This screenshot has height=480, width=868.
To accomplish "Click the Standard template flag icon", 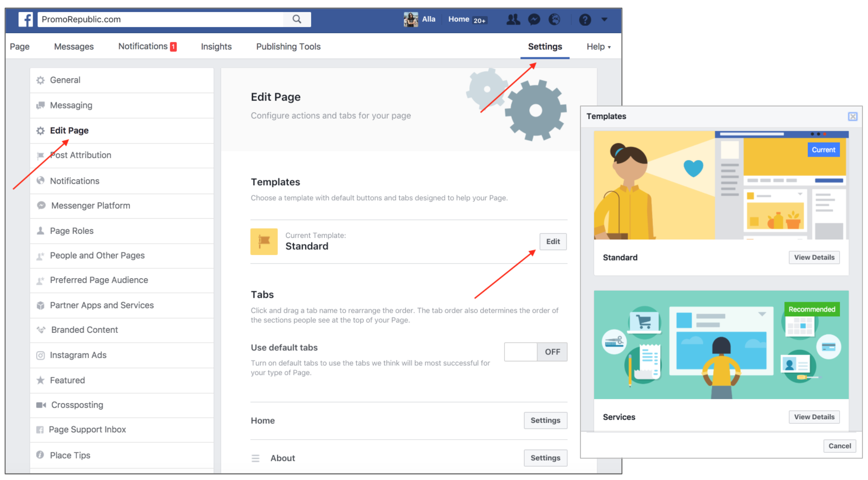I will click(x=264, y=242).
